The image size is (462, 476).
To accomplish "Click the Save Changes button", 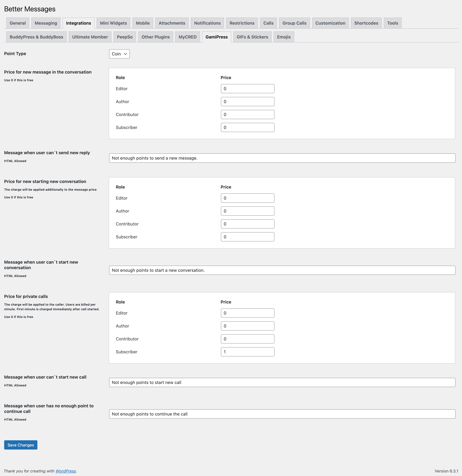I will [21, 445].
